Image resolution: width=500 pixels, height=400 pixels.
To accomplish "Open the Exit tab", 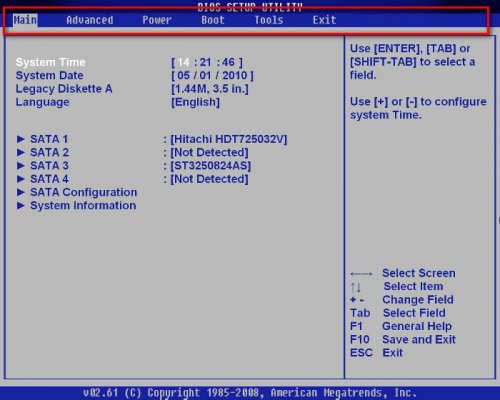I will click(324, 20).
